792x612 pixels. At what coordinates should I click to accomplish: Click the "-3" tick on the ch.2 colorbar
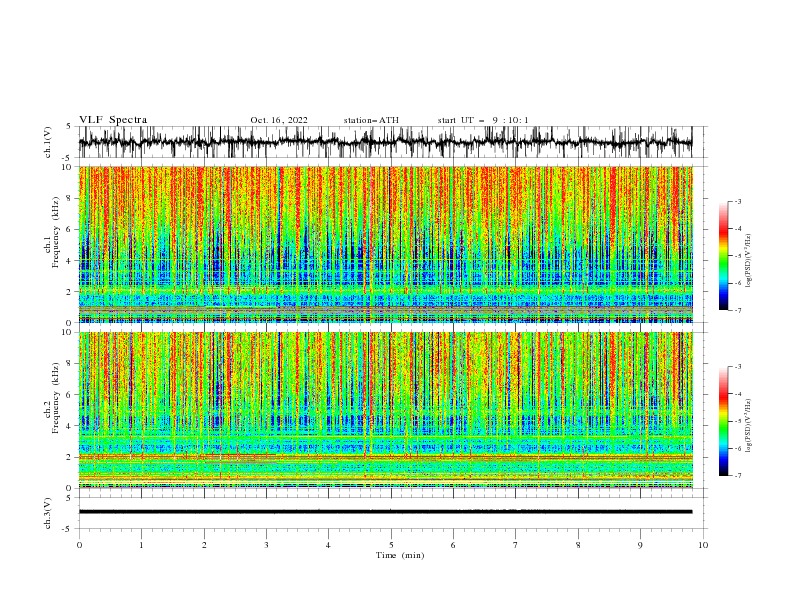pos(737,367)
